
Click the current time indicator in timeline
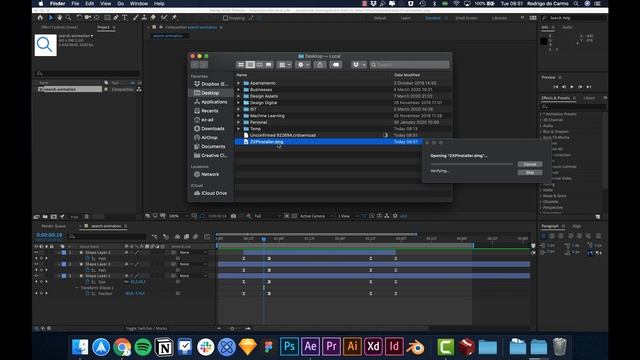pos(264,239)
